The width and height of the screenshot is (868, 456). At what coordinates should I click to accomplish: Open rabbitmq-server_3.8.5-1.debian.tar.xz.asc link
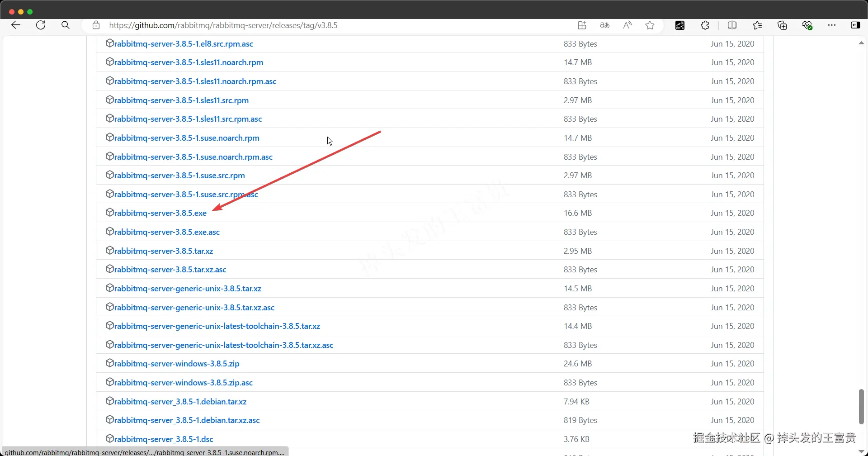click(x=187, y=420)
